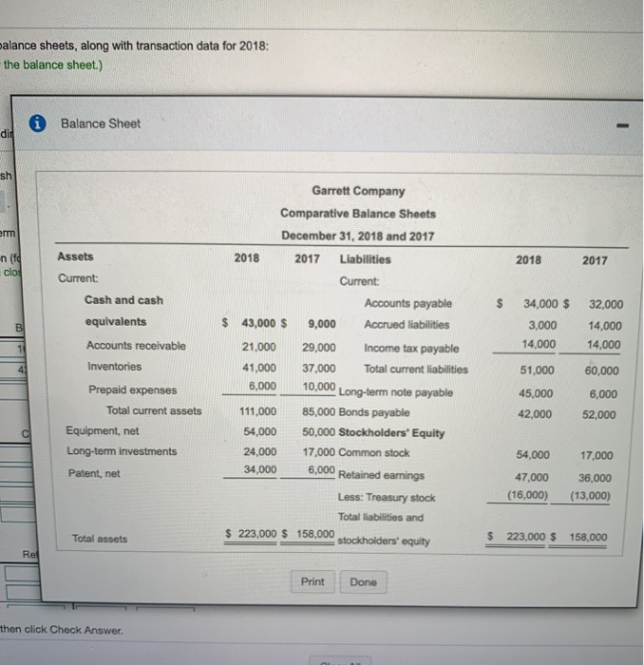Click the Long-term note payable label
Viewport: 644px width, 665px height.
point(395,392)
